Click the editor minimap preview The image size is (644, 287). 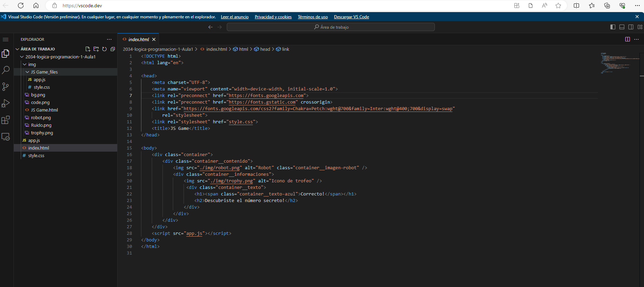[620, 63]
